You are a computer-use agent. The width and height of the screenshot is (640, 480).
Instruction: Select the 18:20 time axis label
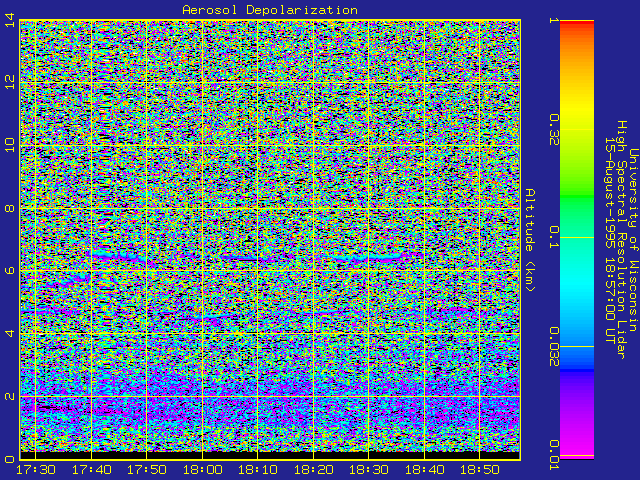click(x=313, y=470)
